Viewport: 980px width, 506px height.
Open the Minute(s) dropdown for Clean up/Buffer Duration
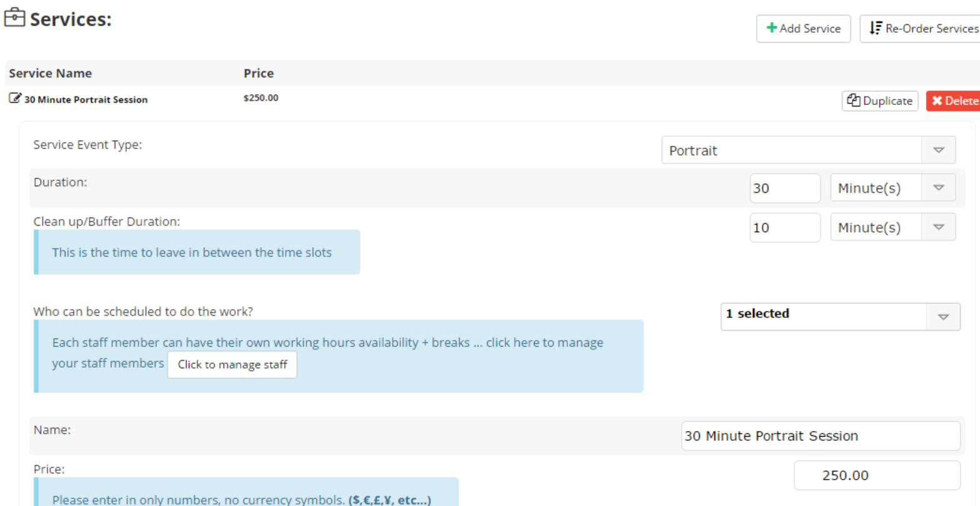[939, 227]
